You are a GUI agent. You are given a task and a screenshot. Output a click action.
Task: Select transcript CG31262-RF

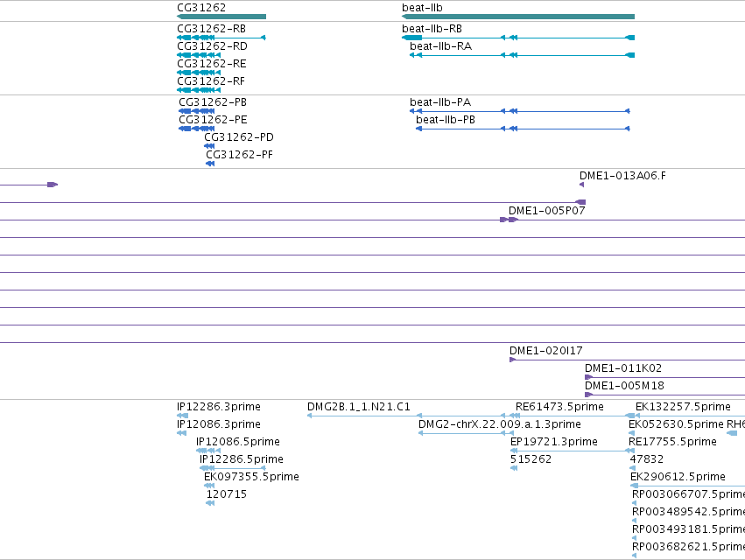[211, 81]
